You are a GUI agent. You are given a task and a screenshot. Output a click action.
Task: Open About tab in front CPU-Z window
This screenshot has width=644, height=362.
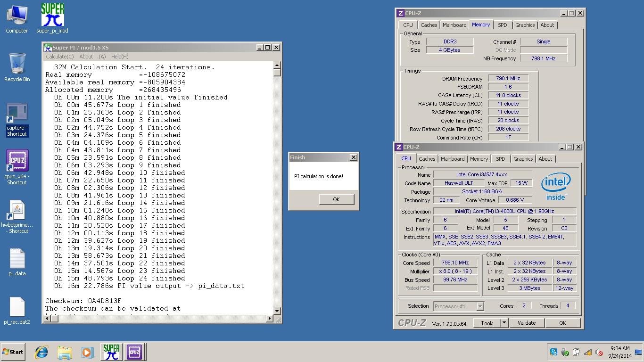click(545, 159)
